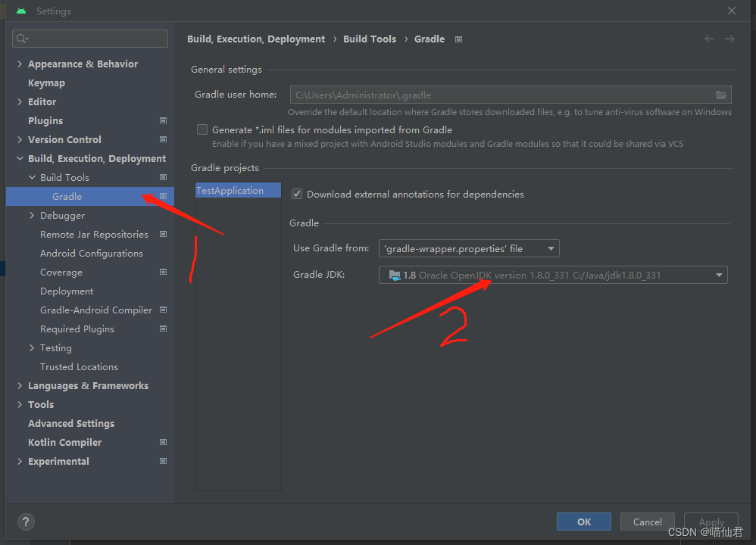Click the project-level icon beside Kotlin Compiler

coord(163,442)
